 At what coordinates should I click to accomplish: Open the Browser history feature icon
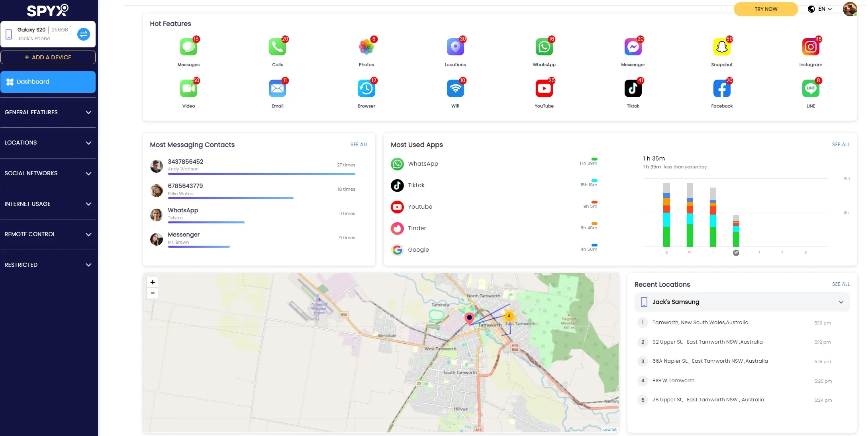[x=366, y=88]
